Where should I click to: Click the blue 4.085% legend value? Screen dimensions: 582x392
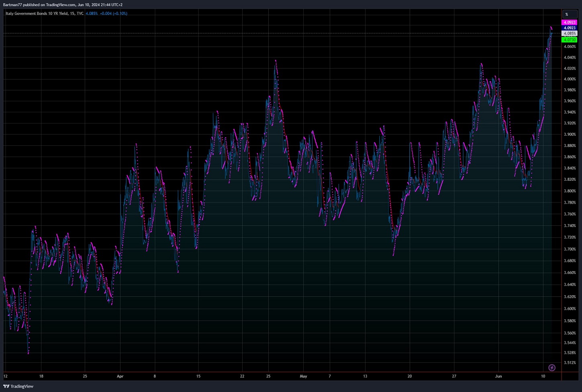point(92,14)
